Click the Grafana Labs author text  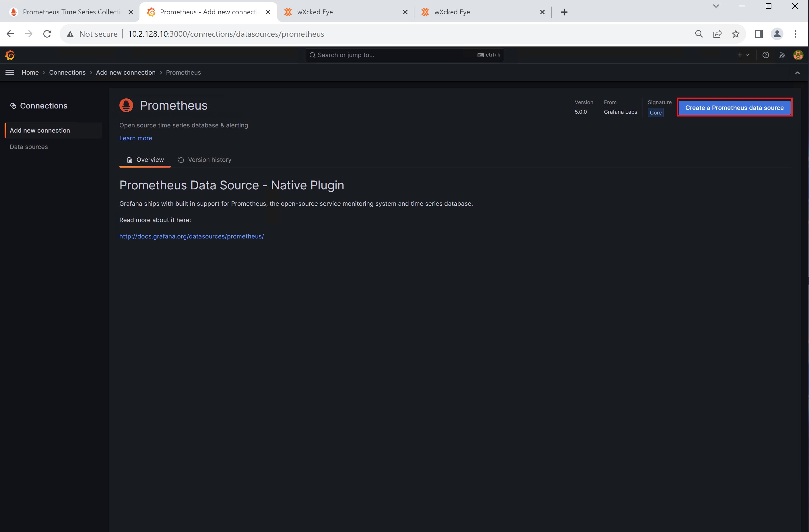620,112
